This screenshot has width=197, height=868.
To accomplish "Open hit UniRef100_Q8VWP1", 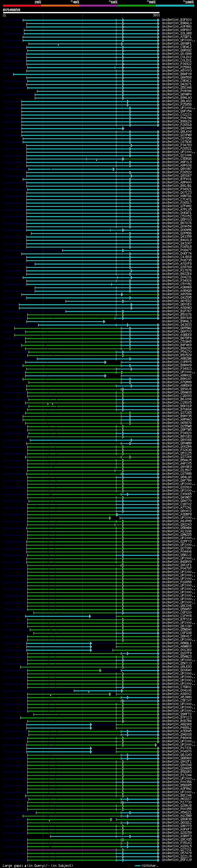I will click(177, 43).
